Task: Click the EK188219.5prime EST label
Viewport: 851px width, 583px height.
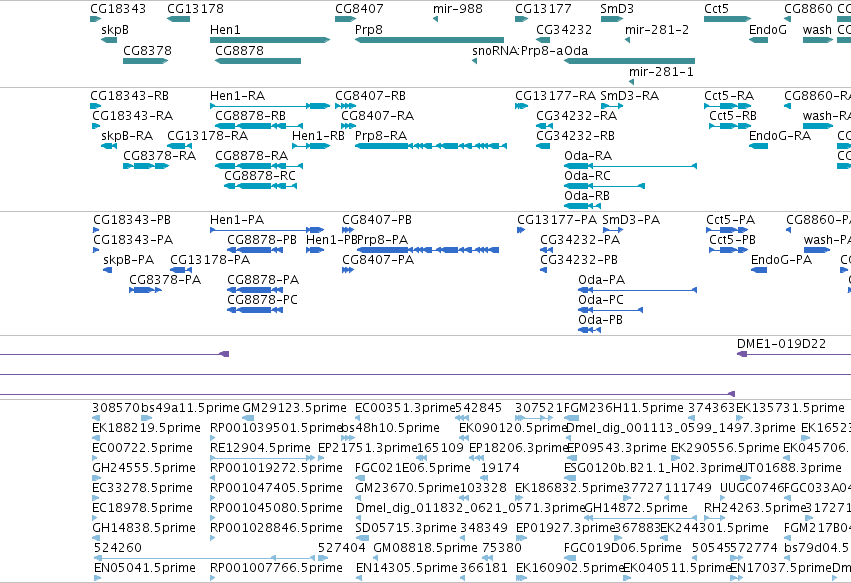Action: [147, 428]
